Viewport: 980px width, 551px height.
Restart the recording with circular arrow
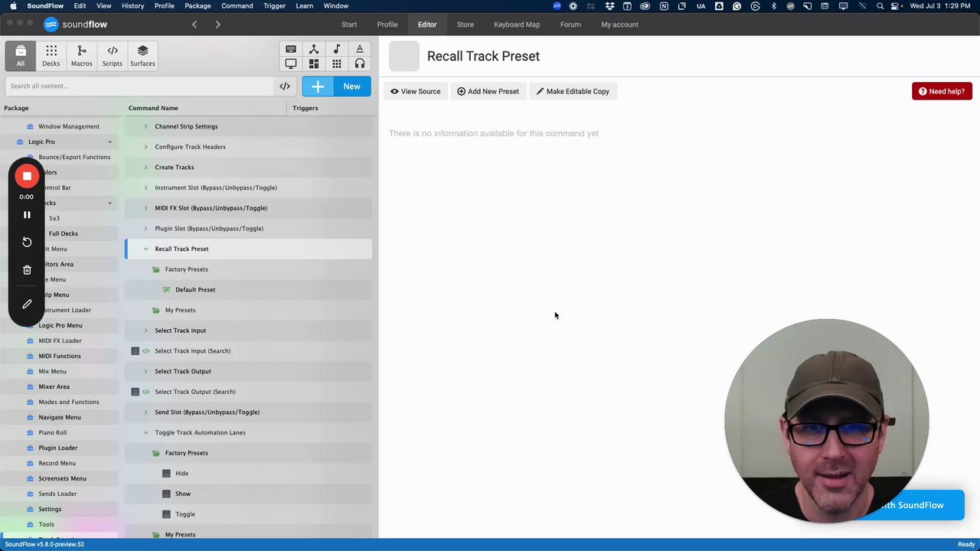click(x=27, y=242)
